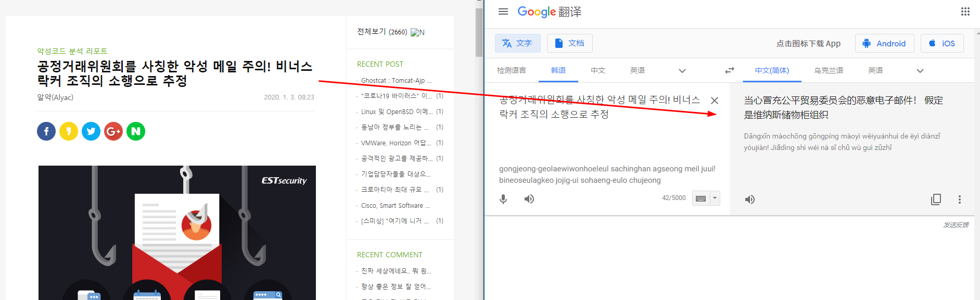The height and width of the screenshot is (300, 980).
Task: Share the blog post on Naver
Action: coord(136,131)
